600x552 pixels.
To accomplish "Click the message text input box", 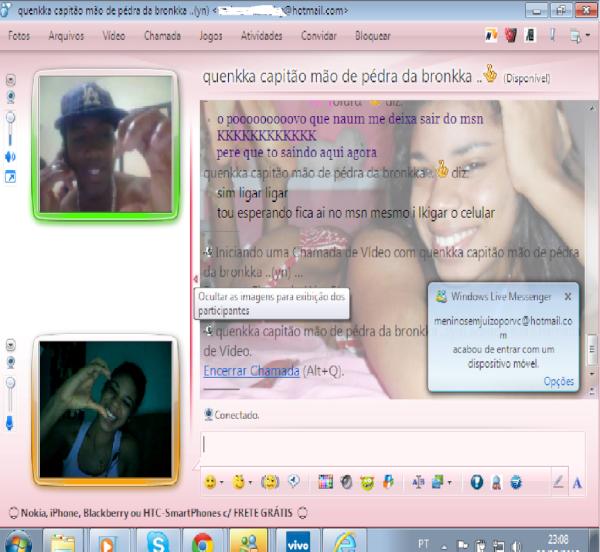I will (x=393, y=447).
